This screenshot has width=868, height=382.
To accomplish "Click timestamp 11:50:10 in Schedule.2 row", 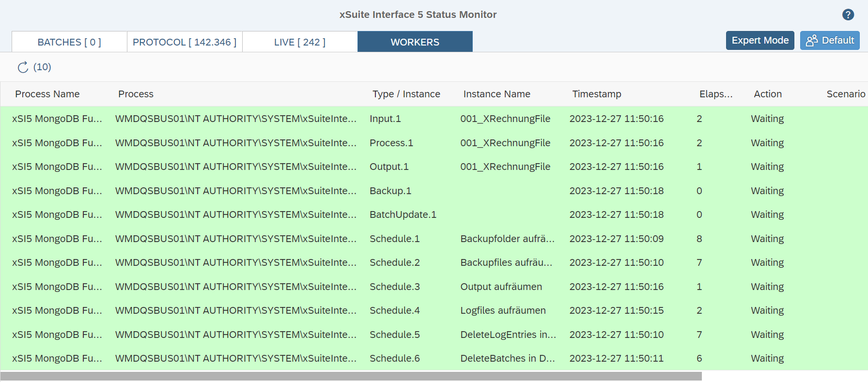I will pos(617,262).
